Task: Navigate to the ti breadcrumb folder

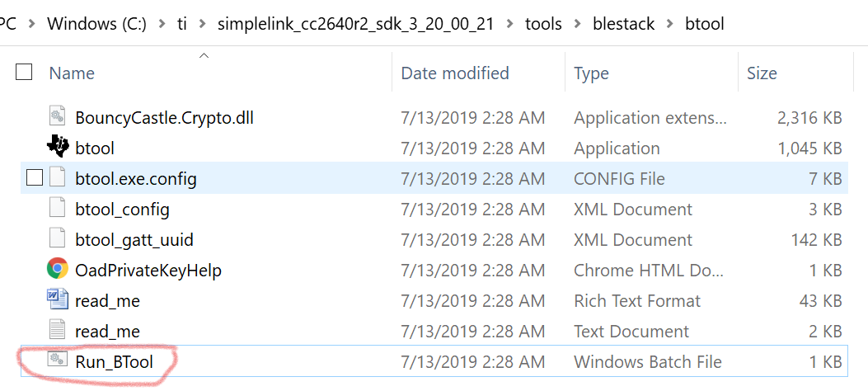Action: (182, 24)
